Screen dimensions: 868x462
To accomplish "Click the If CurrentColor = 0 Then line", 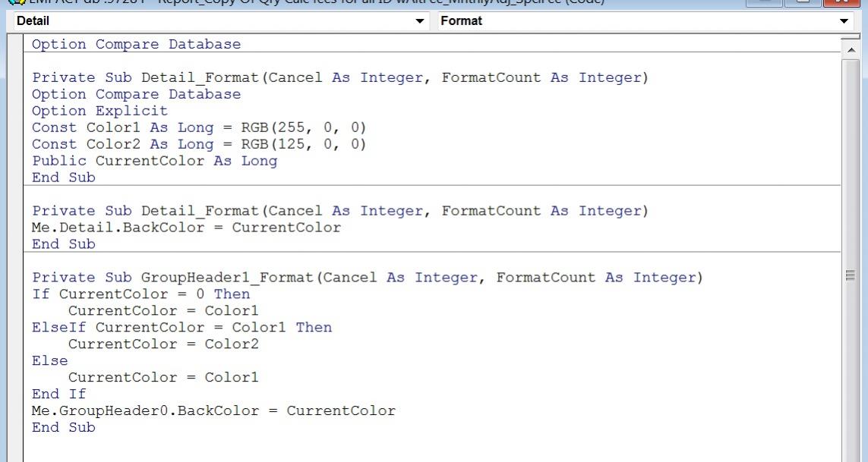I will (140, 294).
